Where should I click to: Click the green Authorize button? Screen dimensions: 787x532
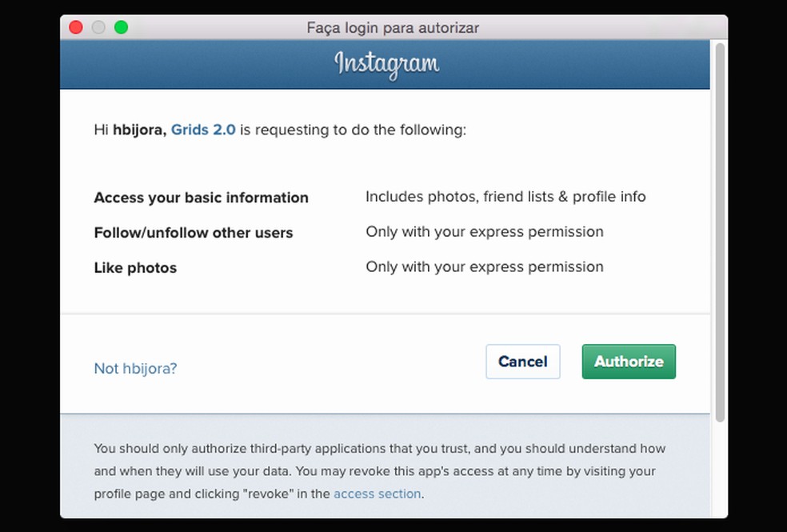pyautogui.click(x=629, y=362)
